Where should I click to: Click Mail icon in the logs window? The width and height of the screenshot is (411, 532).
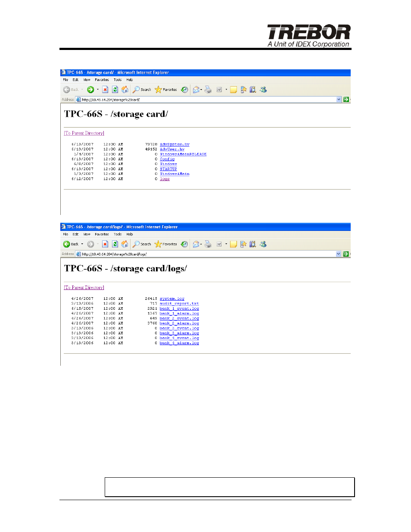196,244
